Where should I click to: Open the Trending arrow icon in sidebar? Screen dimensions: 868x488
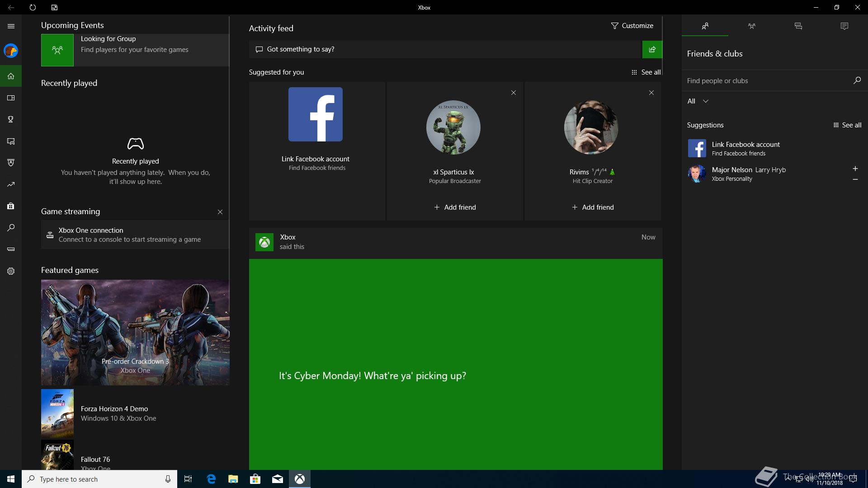coord(11,184)
